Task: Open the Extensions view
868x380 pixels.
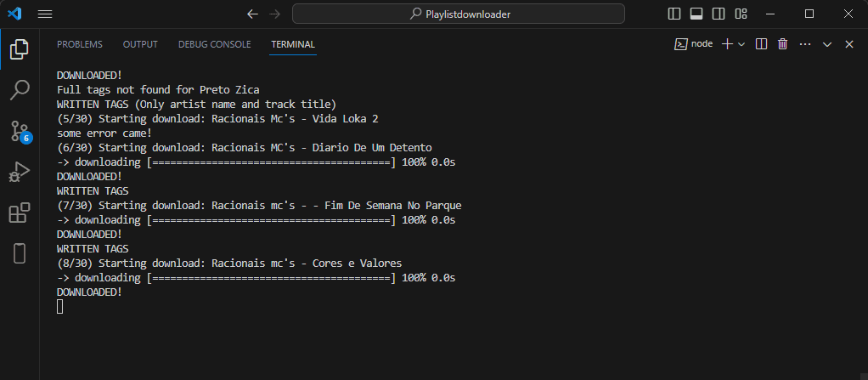Action: click(20, 213)
